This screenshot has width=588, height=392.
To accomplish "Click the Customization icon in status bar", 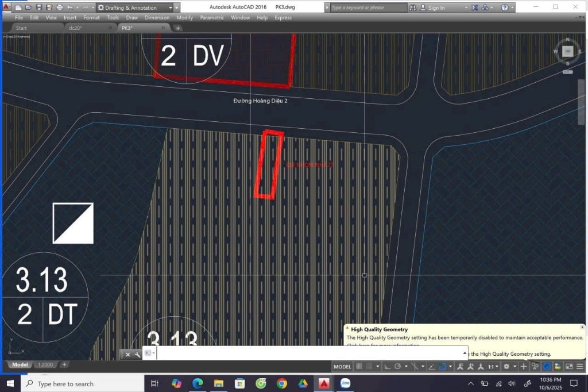I will pyautogui.click(x=579, y=366).
